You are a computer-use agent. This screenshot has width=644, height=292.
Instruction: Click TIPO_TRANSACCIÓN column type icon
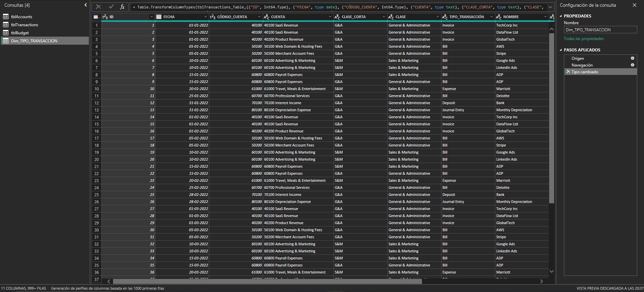click(445, 17)
